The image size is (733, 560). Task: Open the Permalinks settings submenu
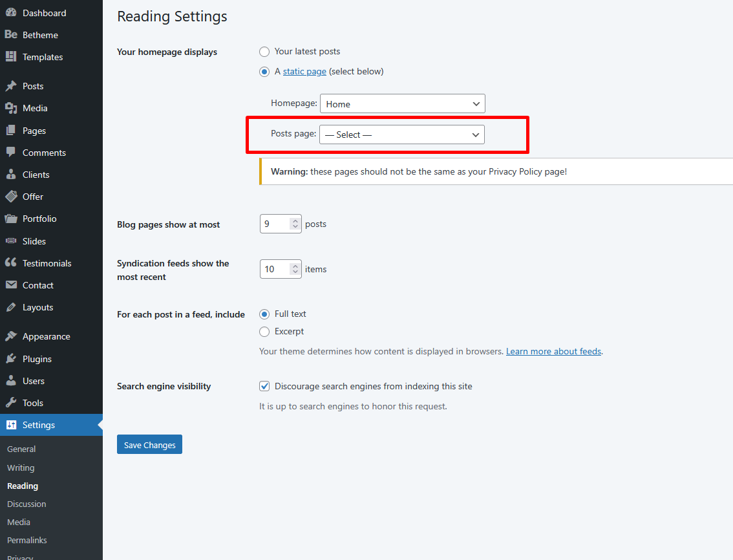[x=27, y=540]
